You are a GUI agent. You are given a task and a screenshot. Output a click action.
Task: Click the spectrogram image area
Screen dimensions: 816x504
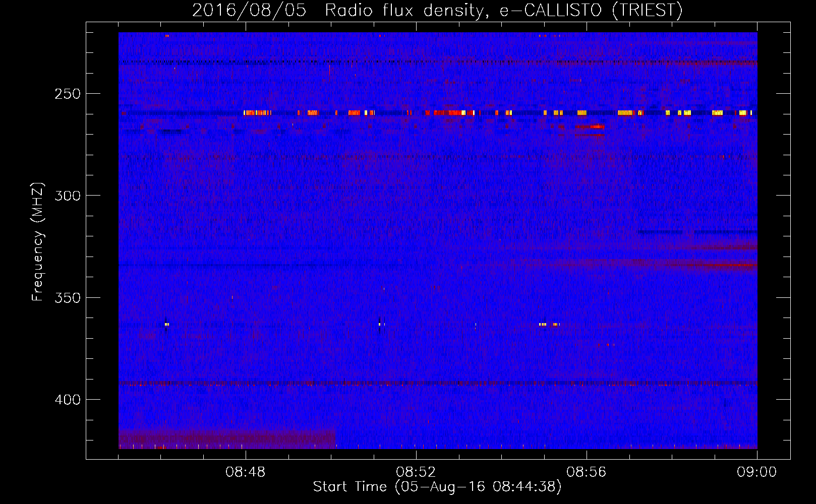(x=438, y=240)
